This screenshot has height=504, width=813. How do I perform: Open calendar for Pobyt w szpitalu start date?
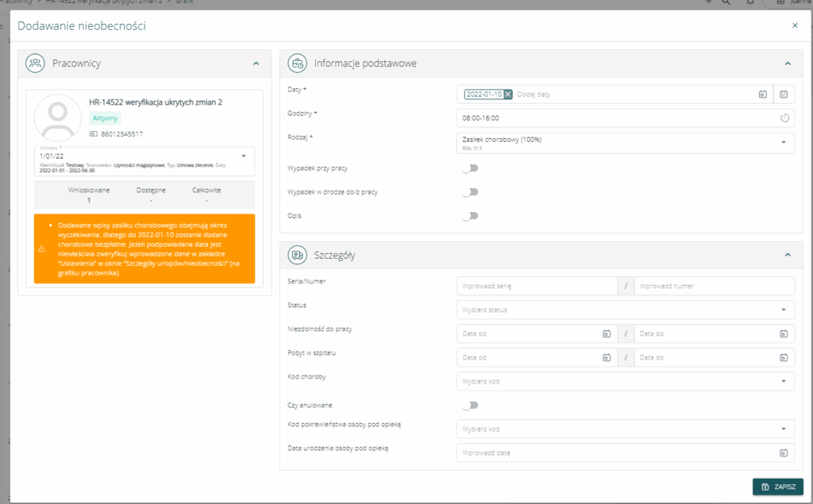coord(605,358)
